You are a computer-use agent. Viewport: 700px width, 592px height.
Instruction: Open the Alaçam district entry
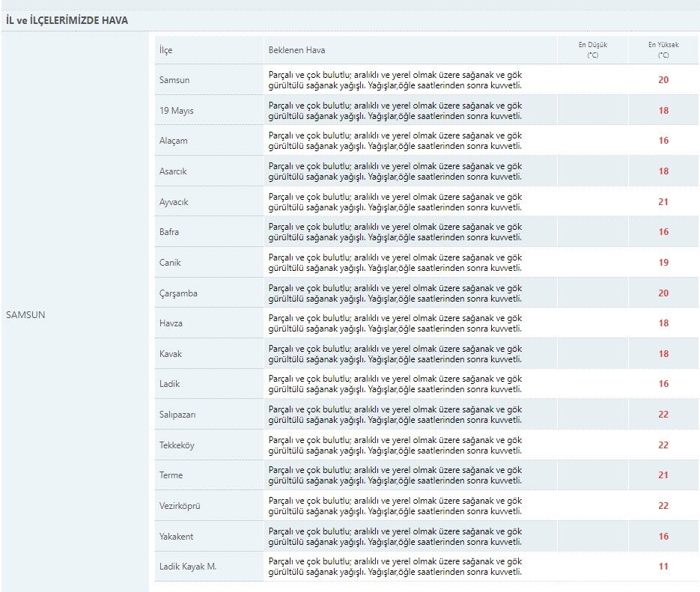coord(174,141)
